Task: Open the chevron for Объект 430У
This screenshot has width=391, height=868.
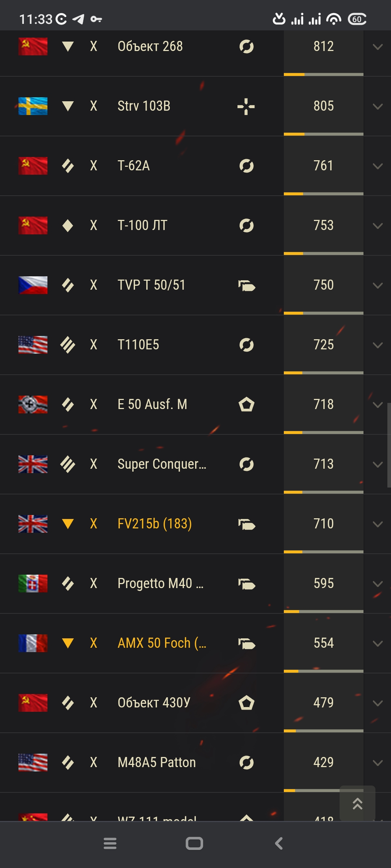Action: point(378,703)
